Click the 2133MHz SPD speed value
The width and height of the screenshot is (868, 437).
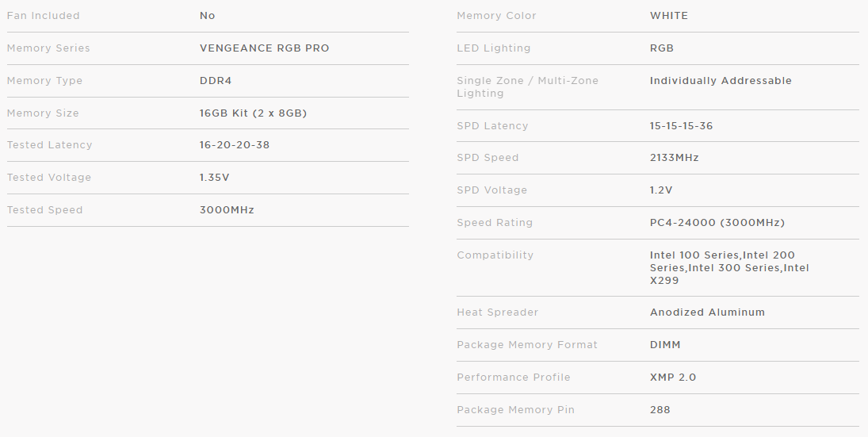click(674, 158)
